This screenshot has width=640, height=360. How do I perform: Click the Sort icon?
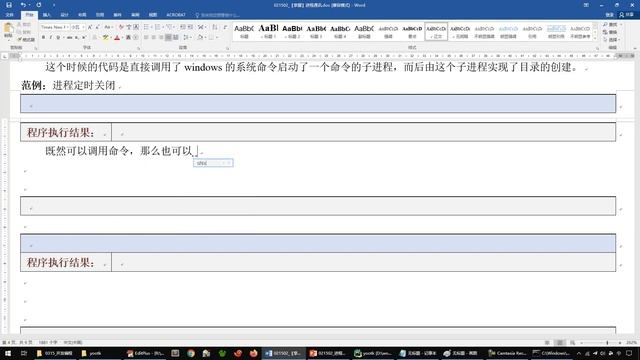215,27
